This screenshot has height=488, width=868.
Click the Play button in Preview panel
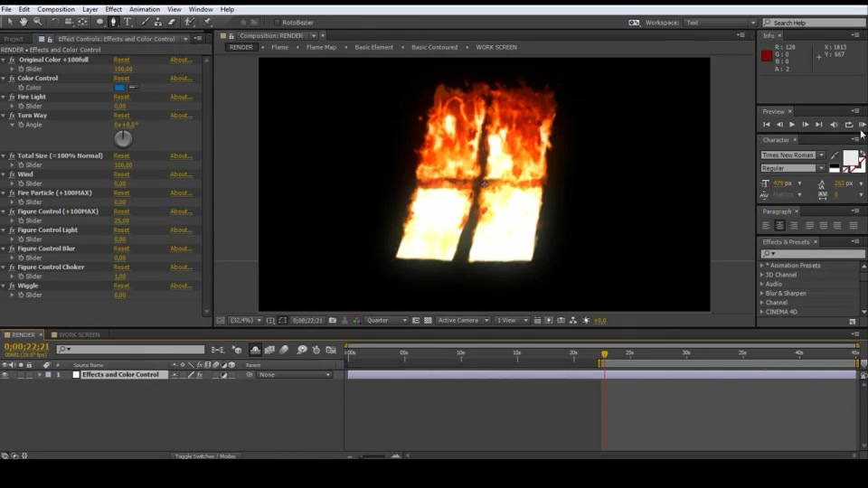click(792, 125)
